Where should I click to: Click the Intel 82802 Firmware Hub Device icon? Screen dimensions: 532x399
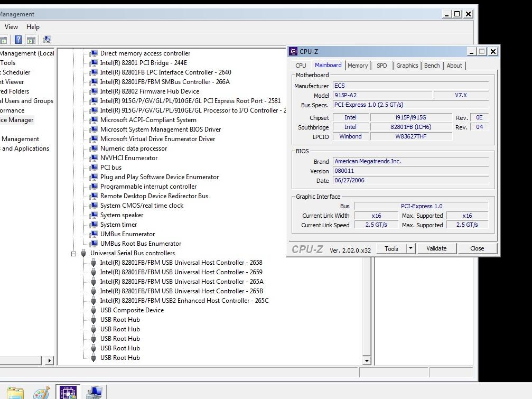[94, 91]
